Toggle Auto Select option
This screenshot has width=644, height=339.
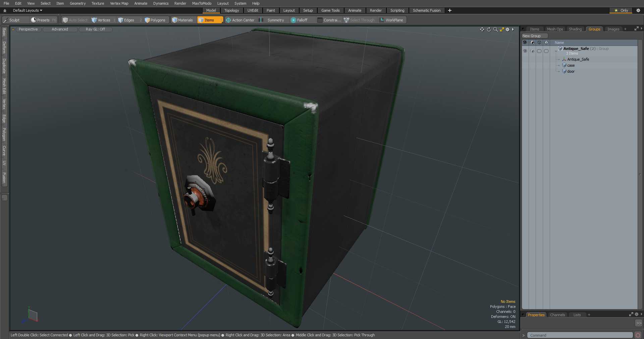[75, 20]
